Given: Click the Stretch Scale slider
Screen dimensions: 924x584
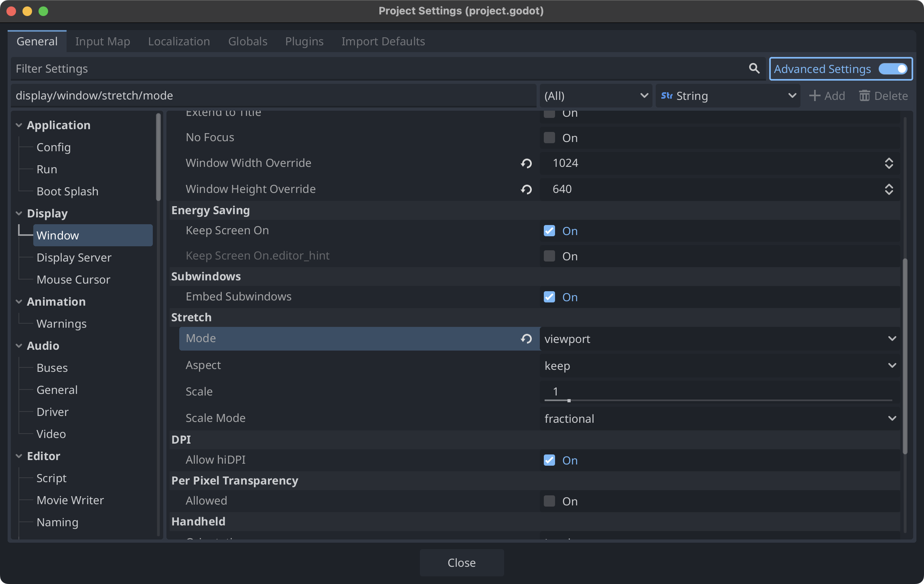Looking at the screenshot, I should pyautogui.click(x=718, y=400).
